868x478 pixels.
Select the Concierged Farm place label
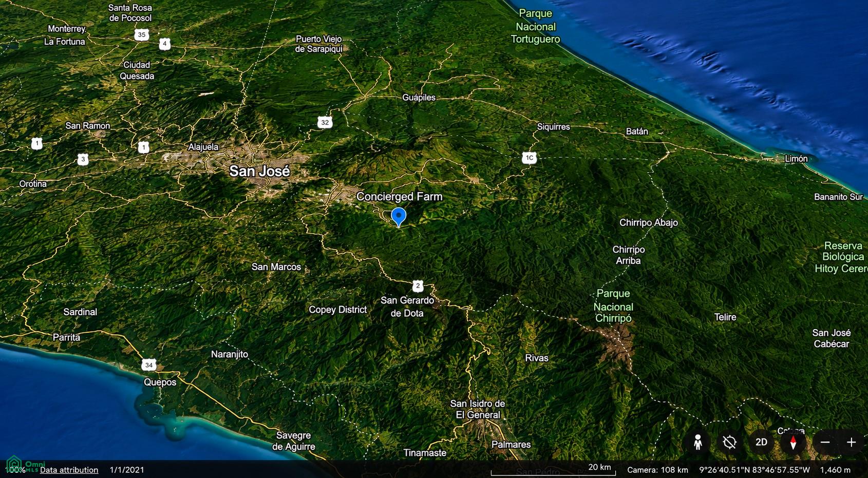click(x=399, y=197)
